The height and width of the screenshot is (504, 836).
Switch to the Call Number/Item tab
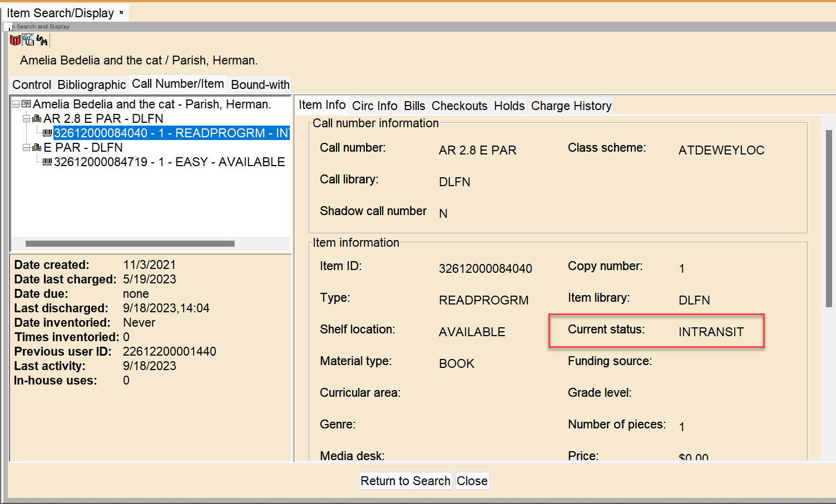178,84
